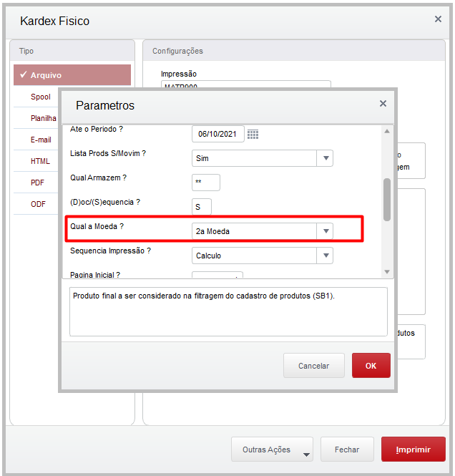Select the PDF output type
Image resolution: width=455 pixels, height=476 pixels.
37,183
